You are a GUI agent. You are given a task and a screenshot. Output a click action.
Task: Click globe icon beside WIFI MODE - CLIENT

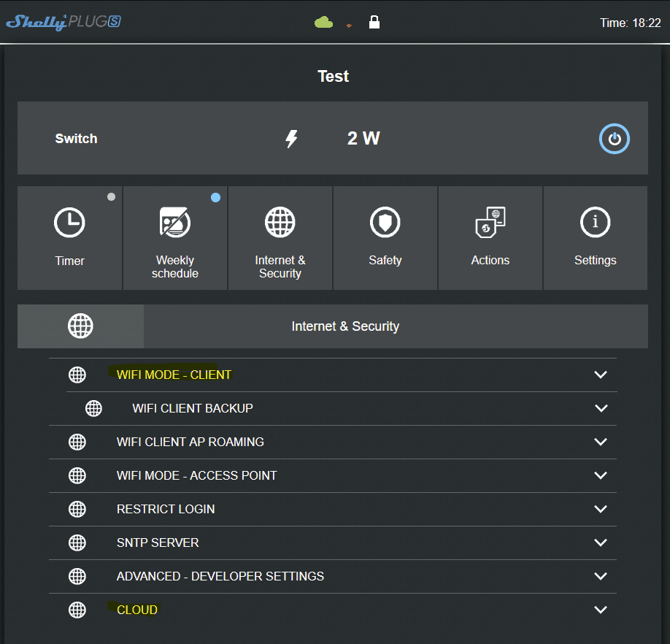coord(77,375)
